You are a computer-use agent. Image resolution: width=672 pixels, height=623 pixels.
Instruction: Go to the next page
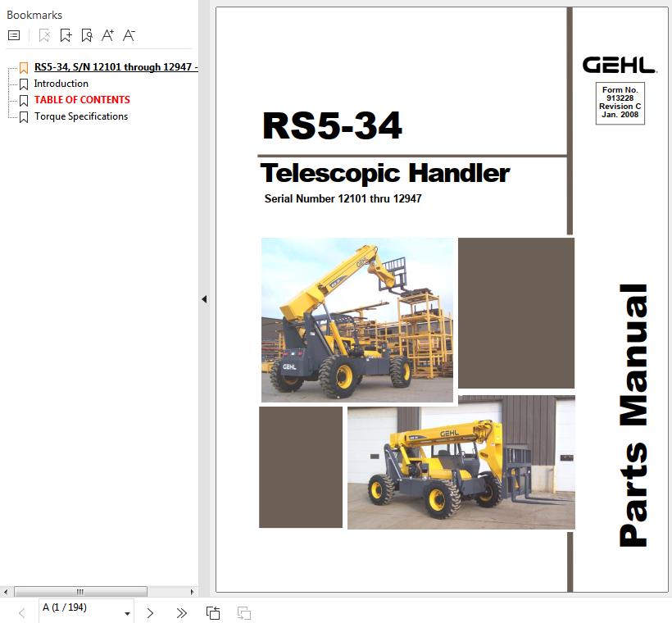150,612
